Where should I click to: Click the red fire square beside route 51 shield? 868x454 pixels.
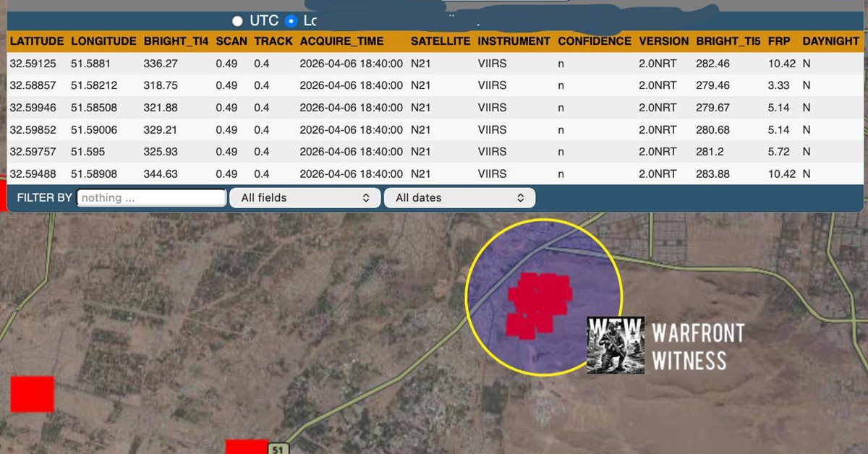(x=247, y=446)
